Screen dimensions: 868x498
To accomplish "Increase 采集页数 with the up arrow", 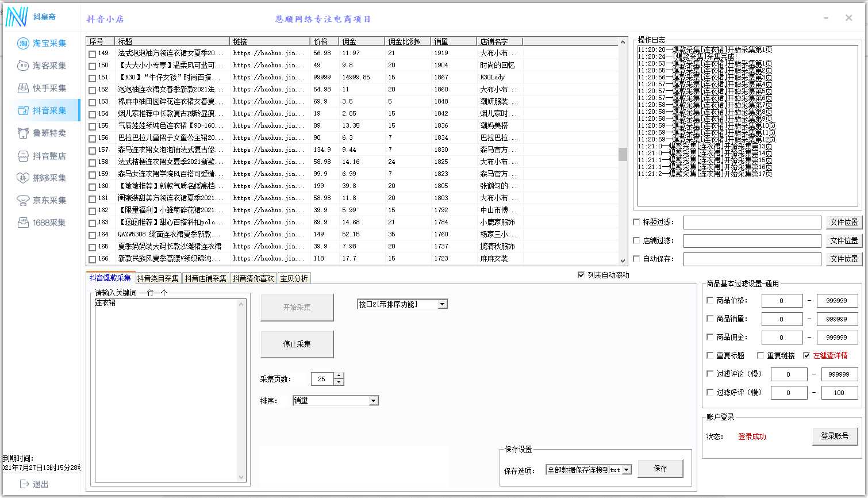I will tap(339, 376).
